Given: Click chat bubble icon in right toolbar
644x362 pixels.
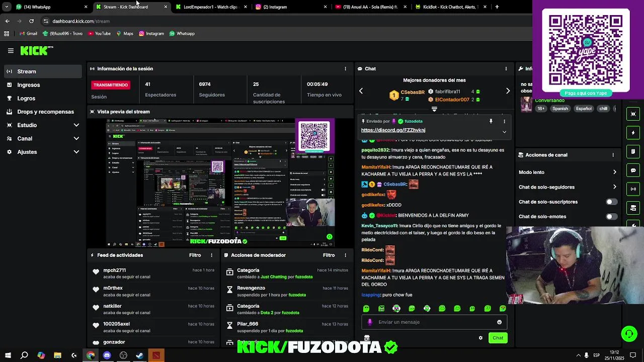Looking at the screenshot, I should coord(633,170).
